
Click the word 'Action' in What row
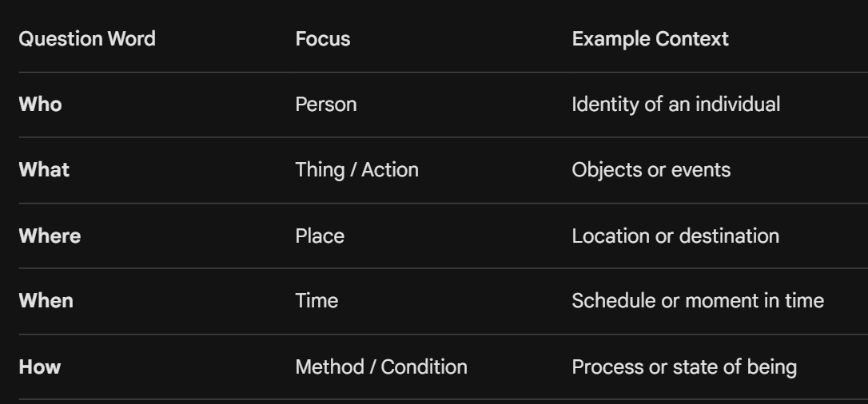point(389,170)
